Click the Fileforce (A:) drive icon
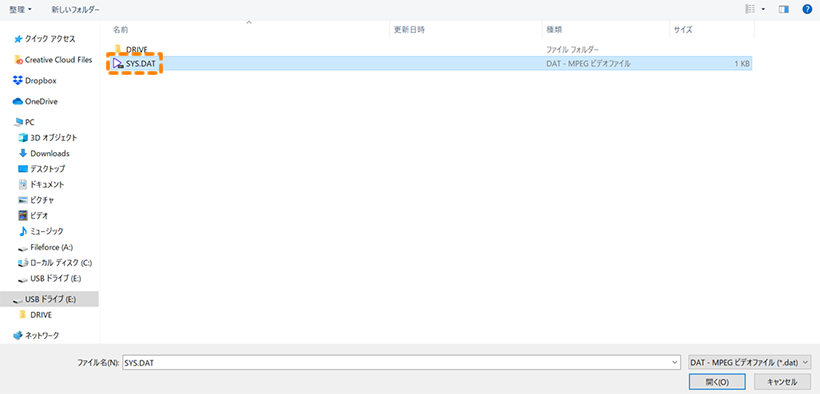 [22, 248]
